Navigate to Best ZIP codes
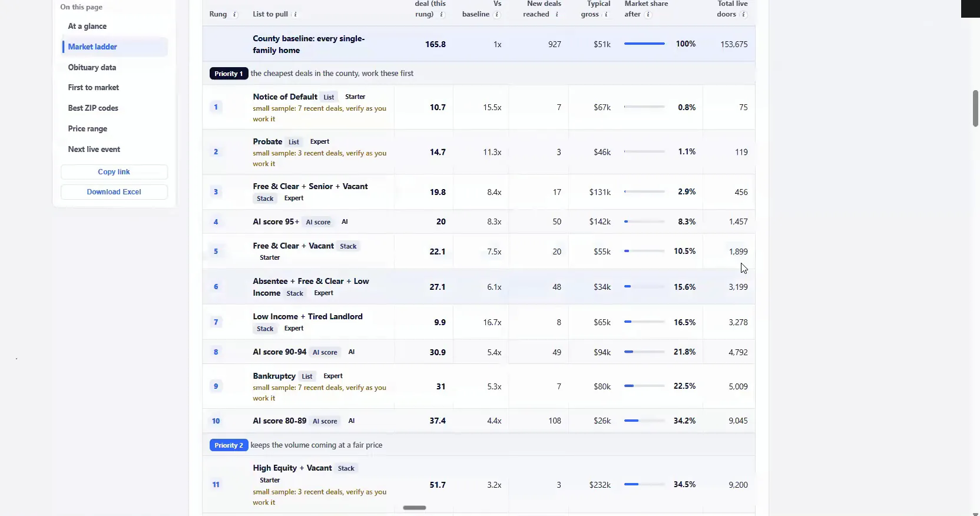 tap(93, 108)
